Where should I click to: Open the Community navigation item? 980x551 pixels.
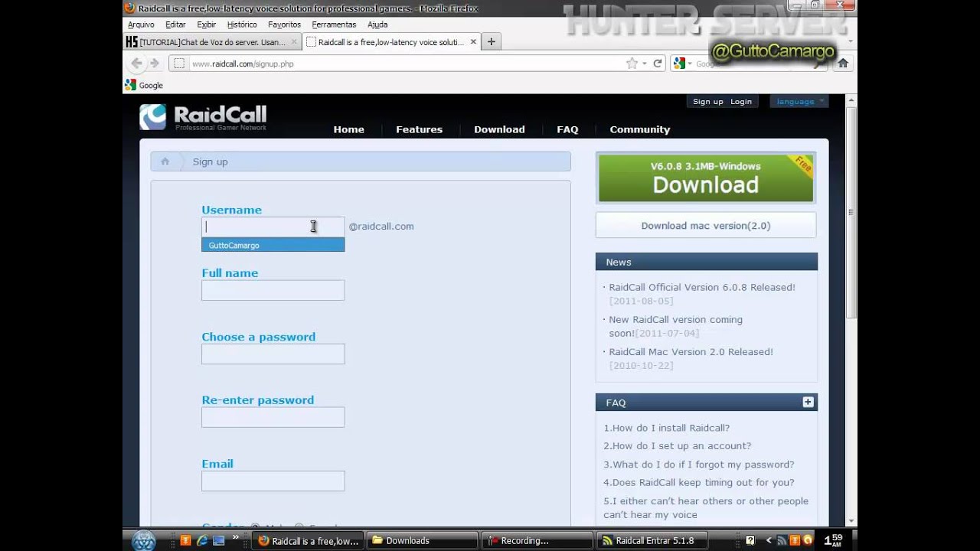(639, 129)
